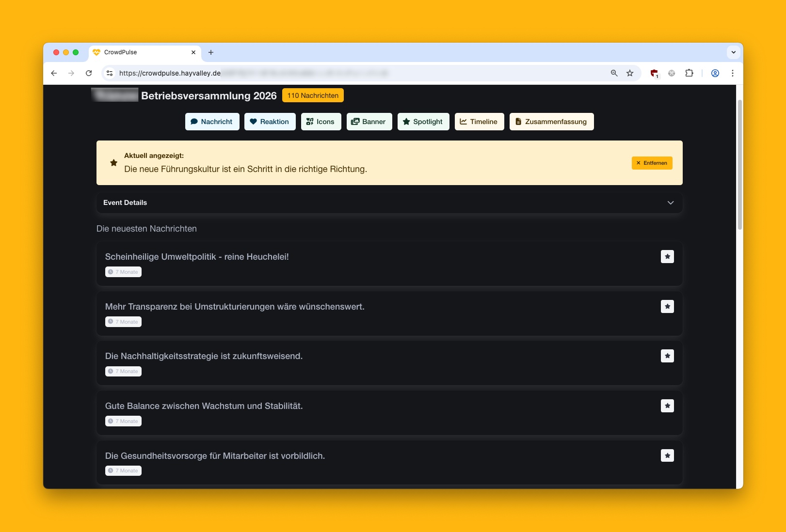The width and height of the screenshot is (786, 532).
Task: Open the browser extensions puzzle icon
Action: pyautogui.click(x=689, y=73)
